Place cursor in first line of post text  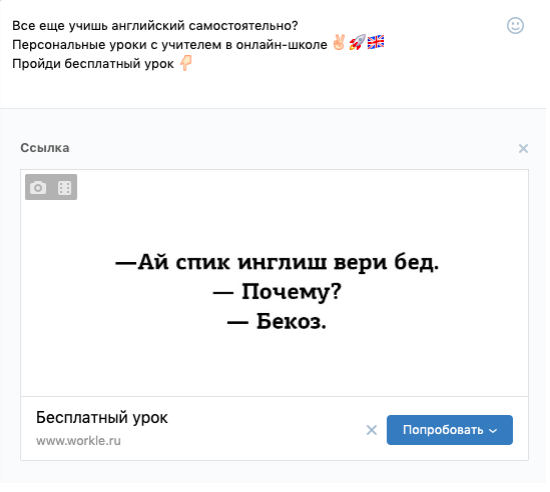coord(155,26)
